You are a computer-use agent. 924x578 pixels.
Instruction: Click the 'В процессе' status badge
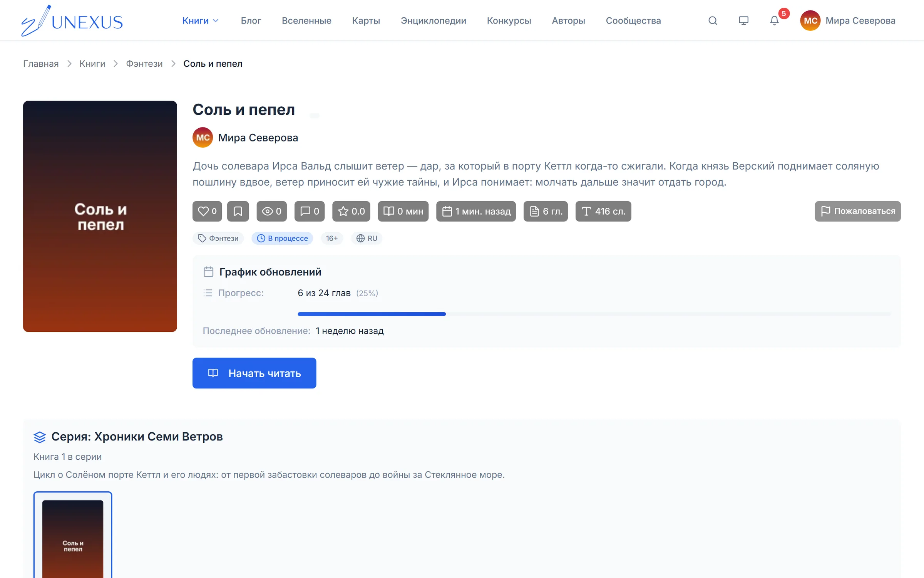pyautogui.click(x=282, y=238)
